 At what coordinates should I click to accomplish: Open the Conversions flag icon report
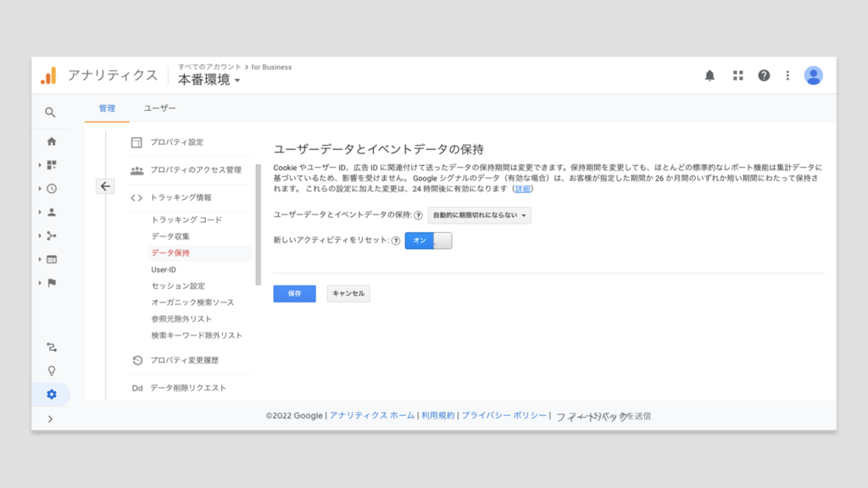pos(52,283)
